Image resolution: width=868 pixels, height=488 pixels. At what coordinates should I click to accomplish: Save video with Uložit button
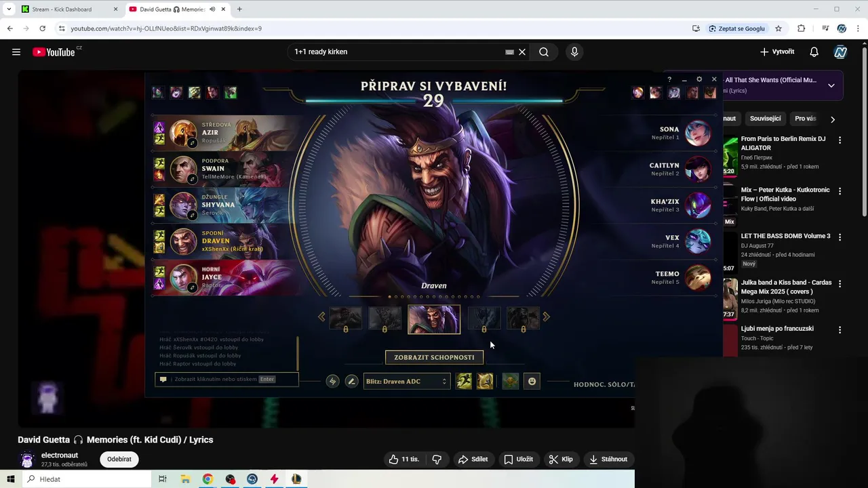pos(519,460)
